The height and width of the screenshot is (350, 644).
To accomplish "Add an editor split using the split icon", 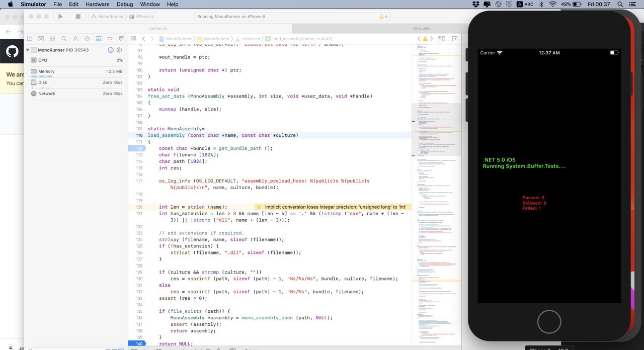I will [455, 39].
